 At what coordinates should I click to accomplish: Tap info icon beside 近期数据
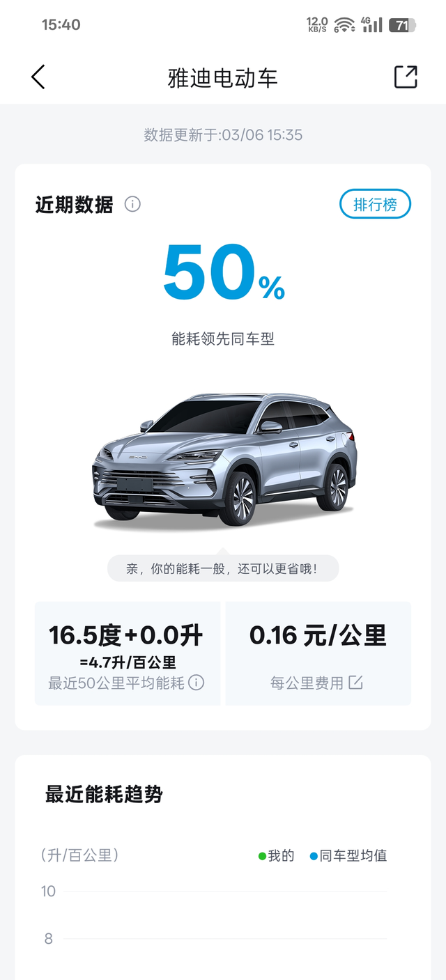[132, 204]
